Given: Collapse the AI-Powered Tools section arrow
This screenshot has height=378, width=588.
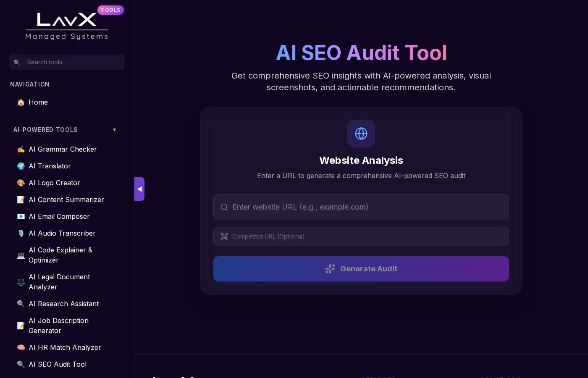Looking at the screenshot, I should (x=114, y=130).
